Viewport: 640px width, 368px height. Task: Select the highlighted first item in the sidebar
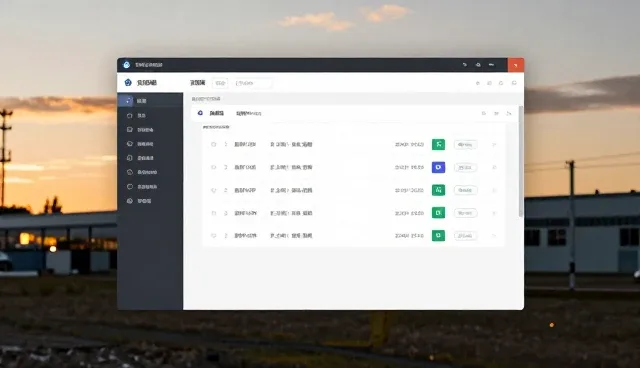(x=150, y=100)
